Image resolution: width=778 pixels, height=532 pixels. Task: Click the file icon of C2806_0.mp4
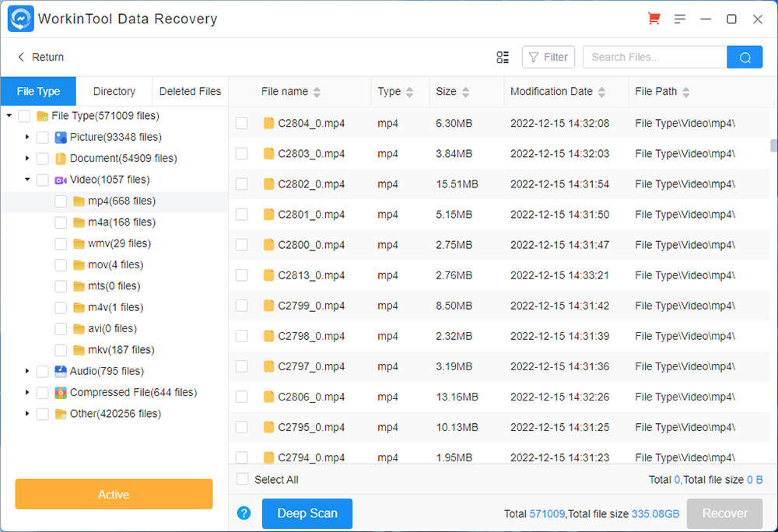pos(268,397)
